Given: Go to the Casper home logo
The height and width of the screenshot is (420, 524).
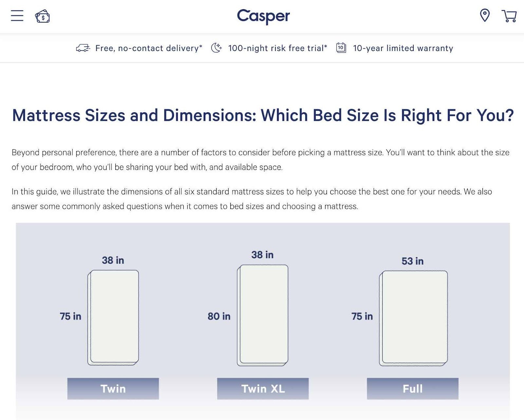Looking at the screenshot, I should tap(263, 16).
